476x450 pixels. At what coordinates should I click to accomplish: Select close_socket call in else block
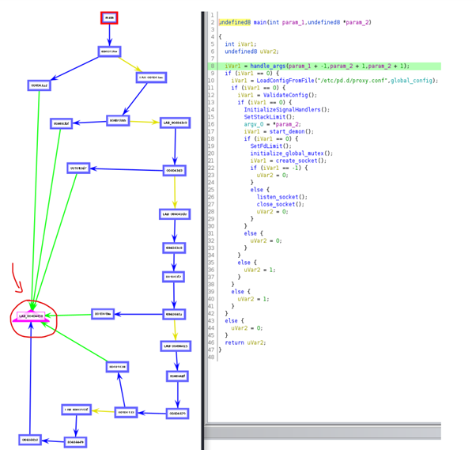[278, 203]
